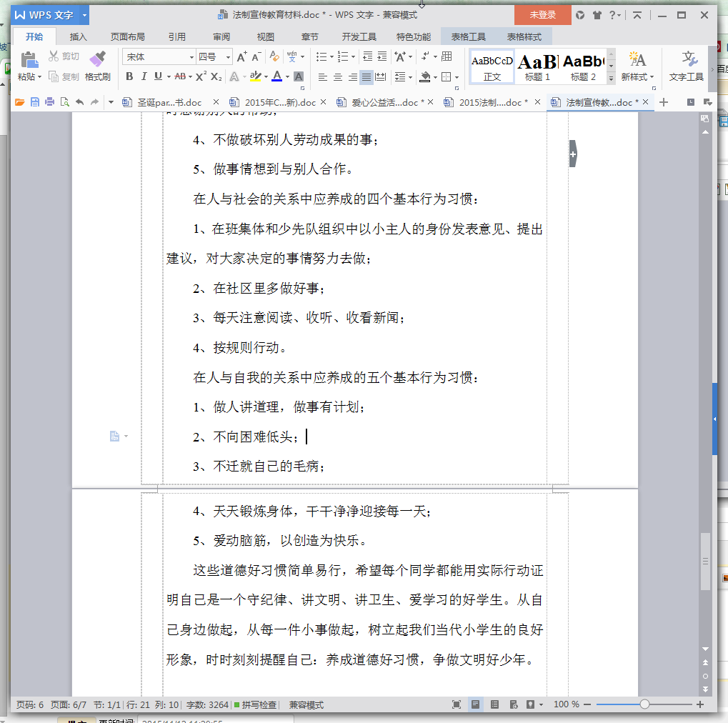
Task: Click the Paste clipboard icon
Action: click(x=30, y=59)
